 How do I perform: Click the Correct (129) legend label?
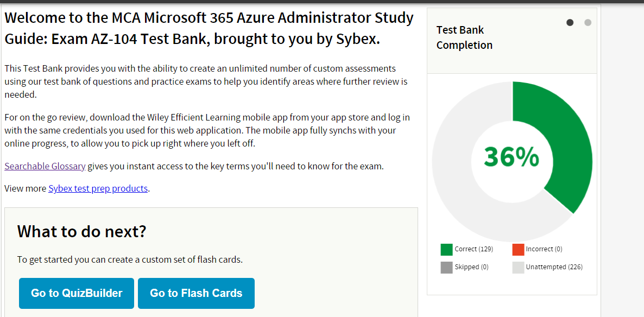tap(473, 249)
